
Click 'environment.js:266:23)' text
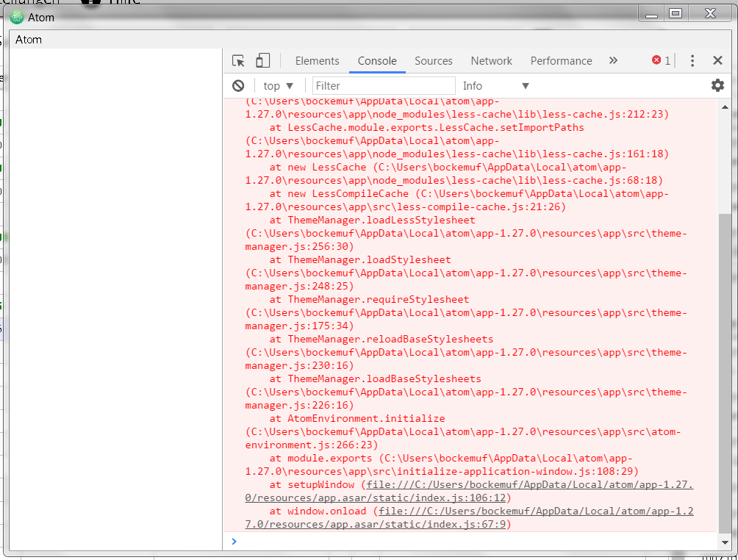coord(312,445)
